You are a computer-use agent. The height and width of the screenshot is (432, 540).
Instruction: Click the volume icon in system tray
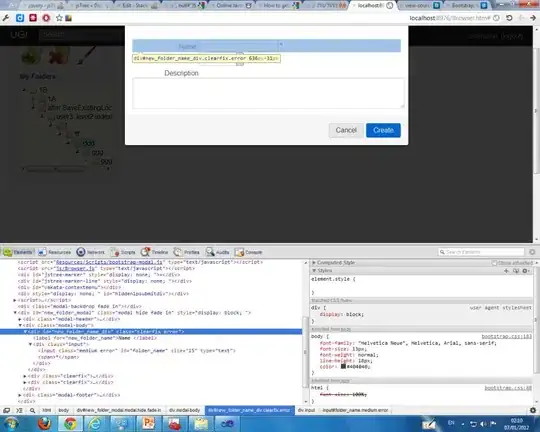483,424
